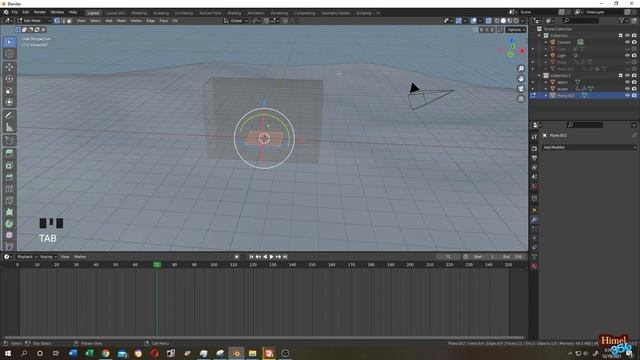Screen dimensions: 640x360
Task: Click the viewport zoom magnifier icon
Action: (521, 69)
